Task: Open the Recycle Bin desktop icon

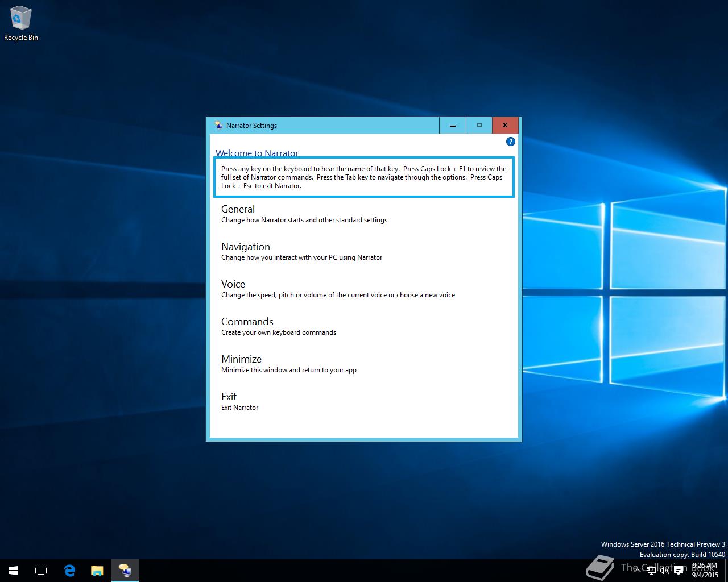Action: click(x=21, y=24)
